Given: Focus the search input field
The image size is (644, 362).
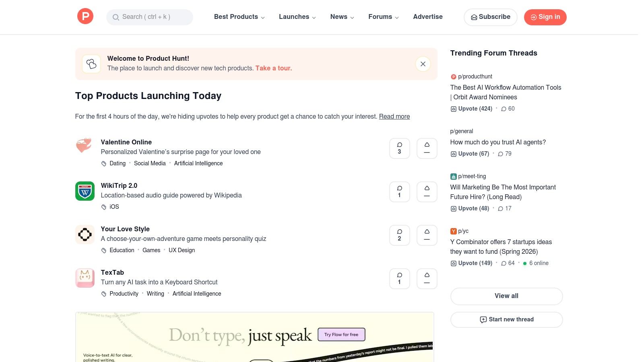Looking at the screenshot, I should point(150,17).
